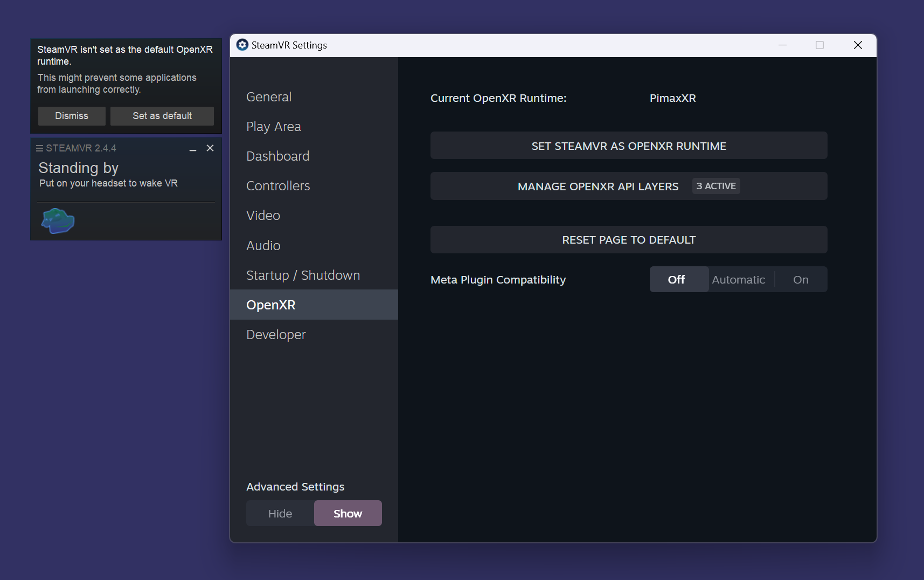
Task: Click the 3 Active layers badge
Action: [x=716, y=186]
